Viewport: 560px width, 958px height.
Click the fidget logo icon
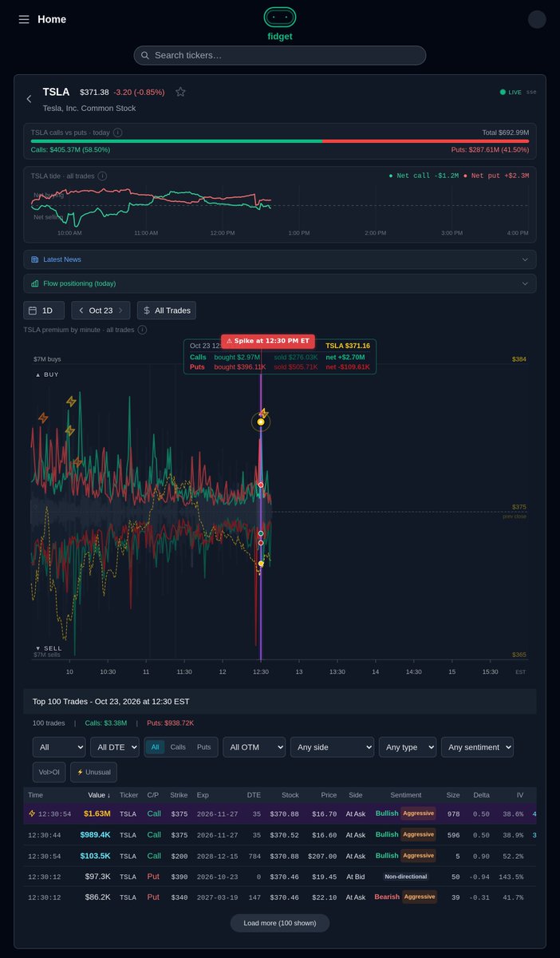(x=279, y=17)
